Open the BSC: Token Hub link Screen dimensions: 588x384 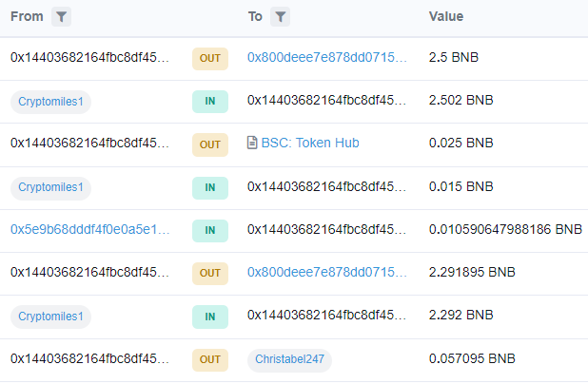tap(310, 143)
